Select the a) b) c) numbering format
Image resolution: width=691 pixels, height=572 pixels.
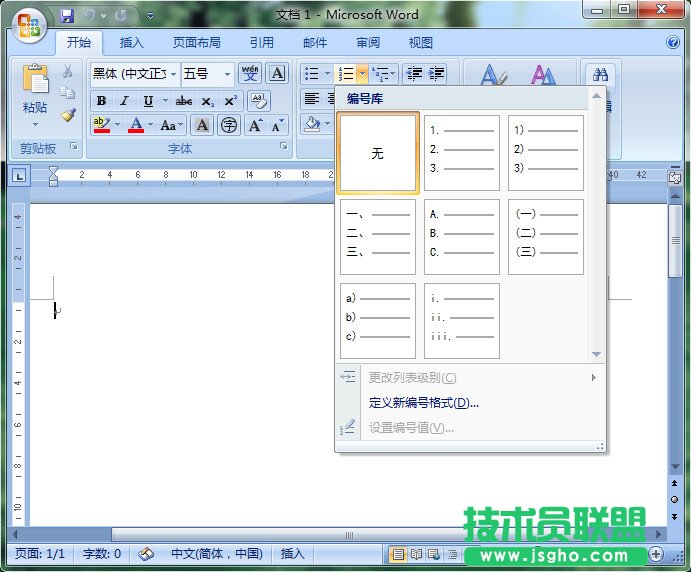click(378, 320)
